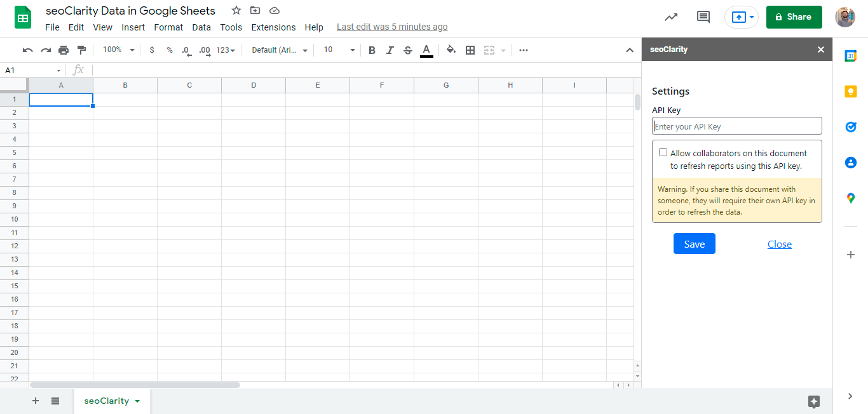
Task: Open Contacts side panel
Action: click(x=851, y=163)
